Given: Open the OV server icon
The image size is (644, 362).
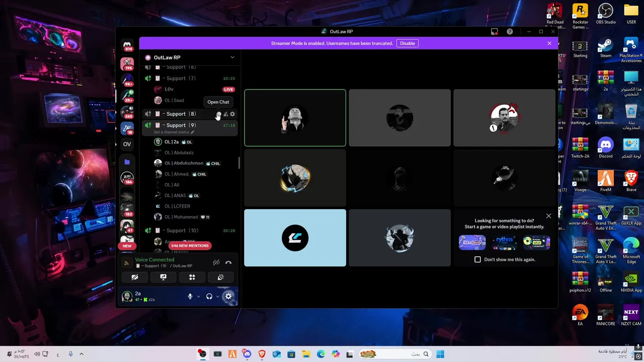Looking at the screenshot, I should point(127,144).
